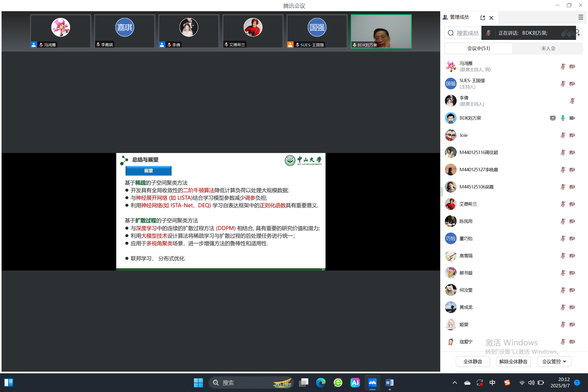Switch to the 未入会 tab
Screen dimensions: 588x392
pyautogui.click(x=548, y=48)
